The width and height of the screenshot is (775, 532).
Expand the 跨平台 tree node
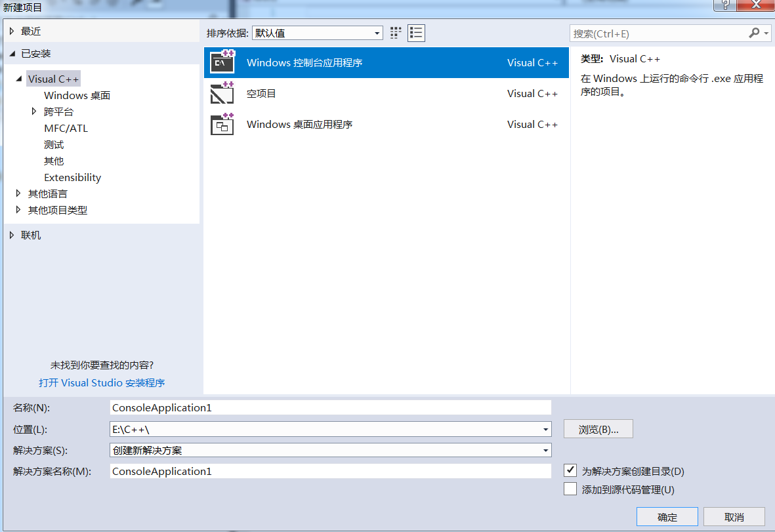click(x=34, y=112)
